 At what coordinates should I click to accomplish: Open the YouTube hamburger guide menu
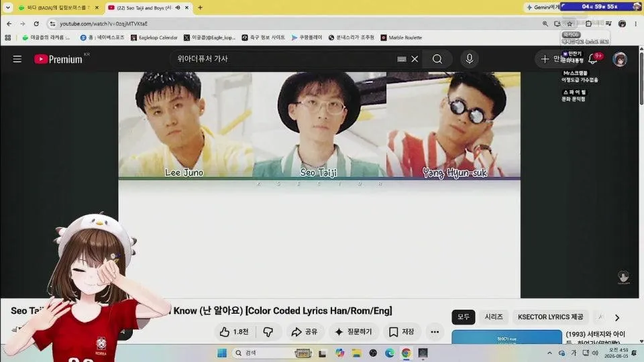click(x=17, y=59)
